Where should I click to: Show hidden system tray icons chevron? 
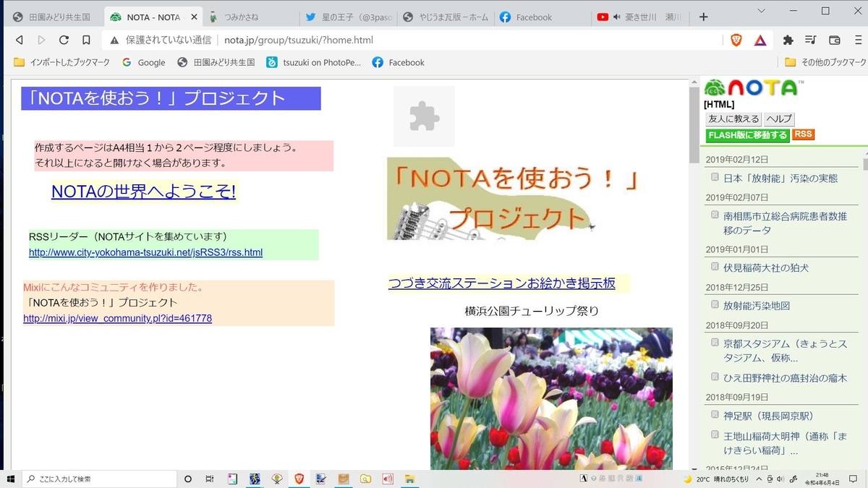pyautogui.click(x=758, y=479)
